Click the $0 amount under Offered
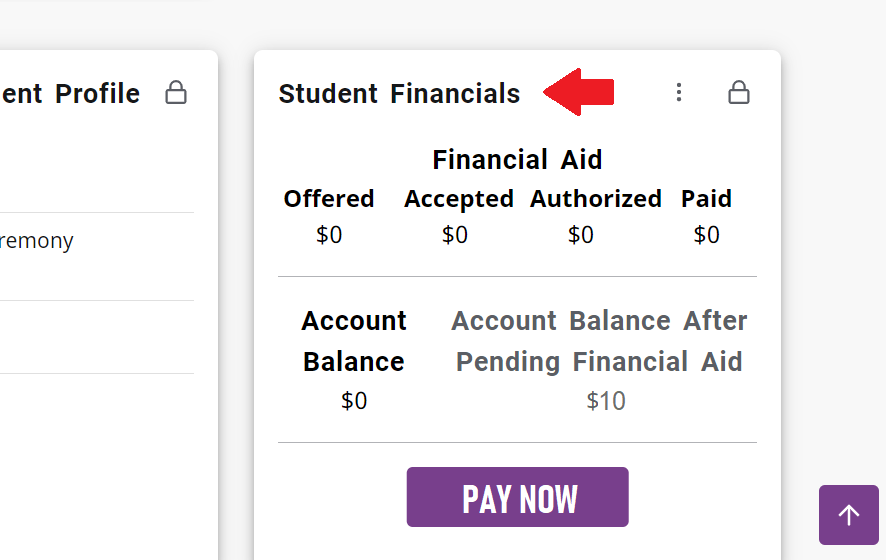This screenshot has height=560, width=886. [x=329, y=235]
